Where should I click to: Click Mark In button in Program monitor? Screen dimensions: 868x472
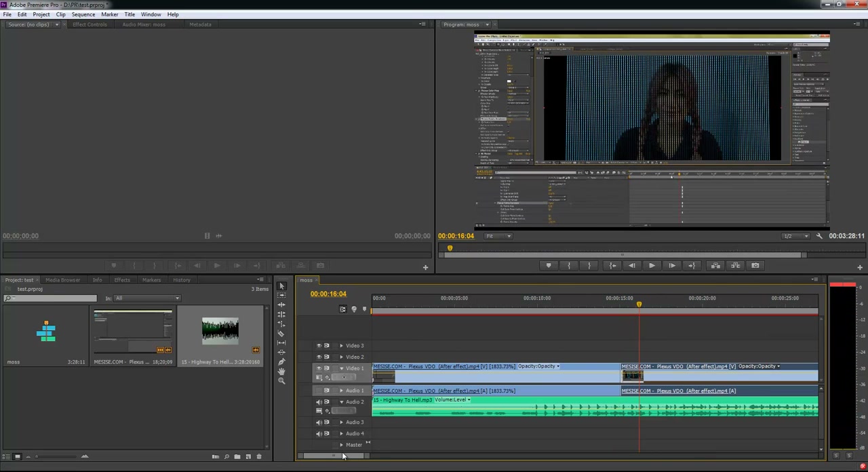pyautogui.click(x=569, y=266)
